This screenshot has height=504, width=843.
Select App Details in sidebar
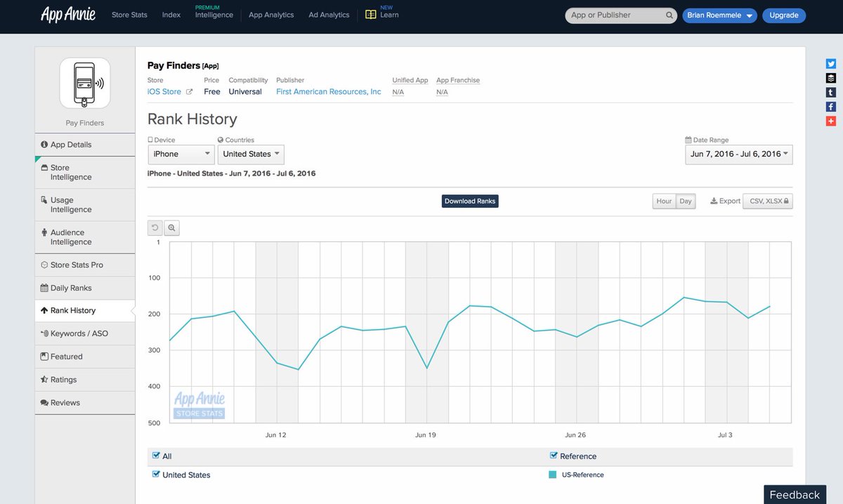(85, 145)
